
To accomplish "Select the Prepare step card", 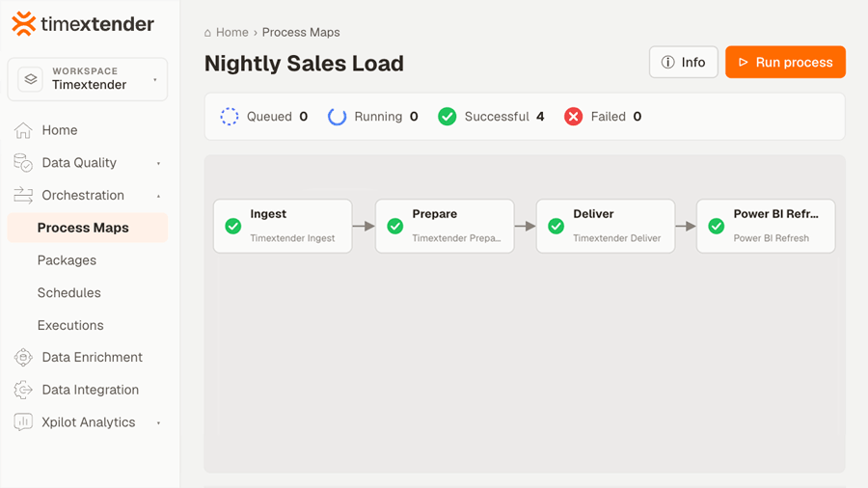I will pos(445,227).
